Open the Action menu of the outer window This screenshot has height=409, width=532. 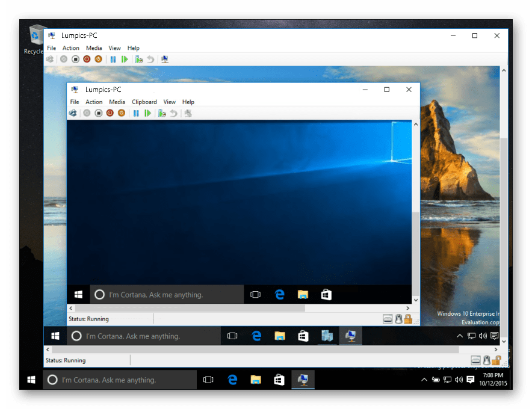coord(70,48)
